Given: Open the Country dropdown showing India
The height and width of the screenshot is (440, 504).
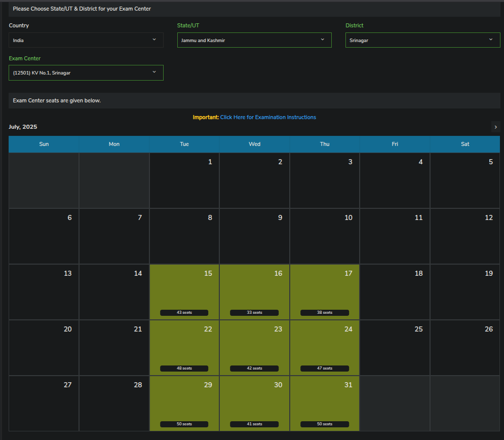Looking at the screenshot, I should coord(86,40).
